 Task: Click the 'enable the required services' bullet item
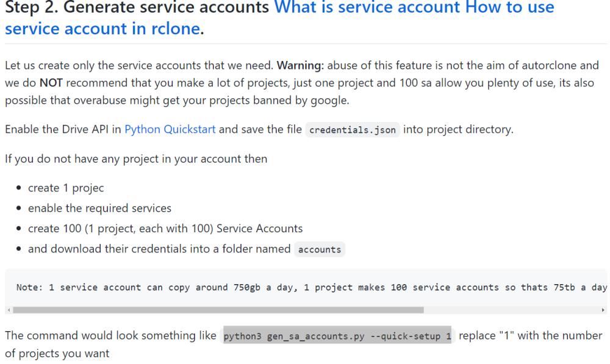click(99, 209)
